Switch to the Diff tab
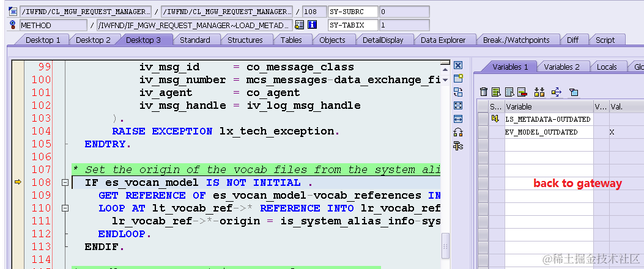 tap(572, 40)
